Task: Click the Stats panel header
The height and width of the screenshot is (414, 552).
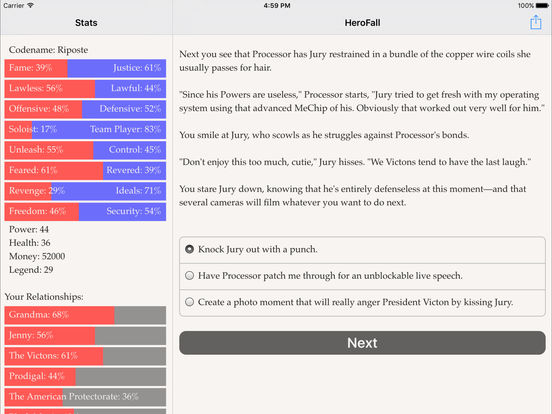Action: pyautogui.click(x=86, y=23)
